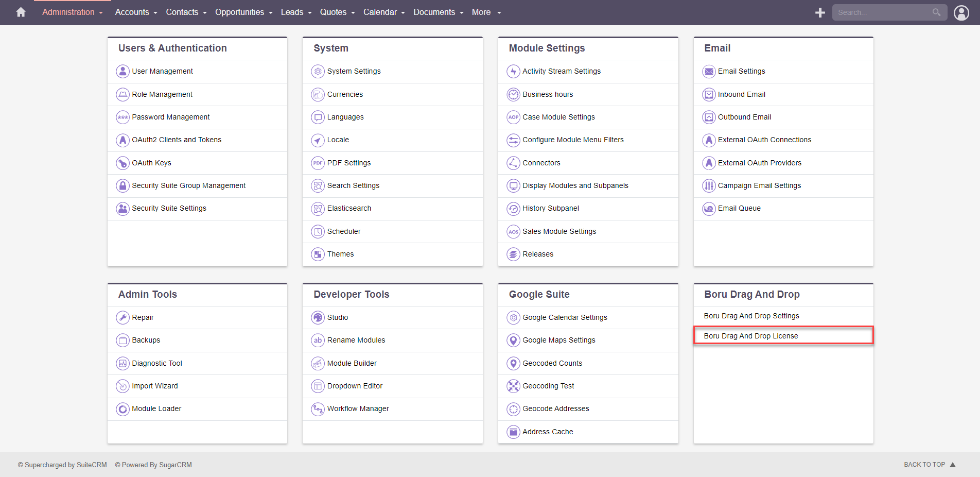This screenshot has height=477, width=980.
Task: Click the Email Settings envelope icon
Action: [x=709, y=71]
